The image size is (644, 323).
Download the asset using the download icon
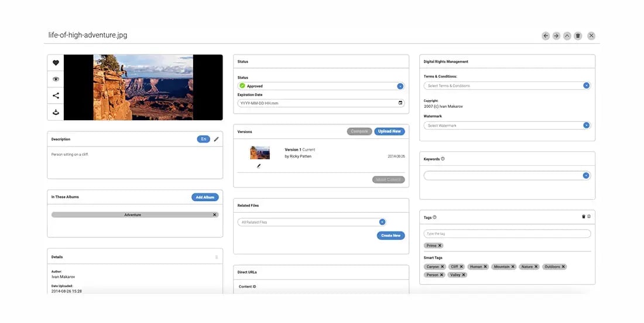click(56, 112)
